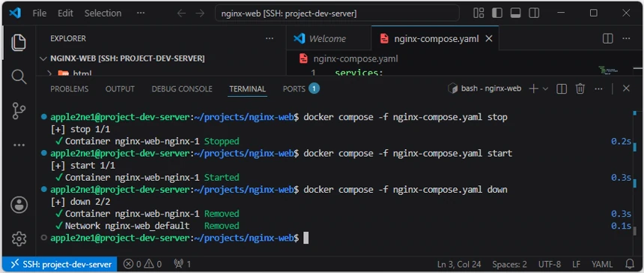Switch to the OUTPUT panel tab
The height and width of the screenshot is (273, 644).
tap(120, 88)
